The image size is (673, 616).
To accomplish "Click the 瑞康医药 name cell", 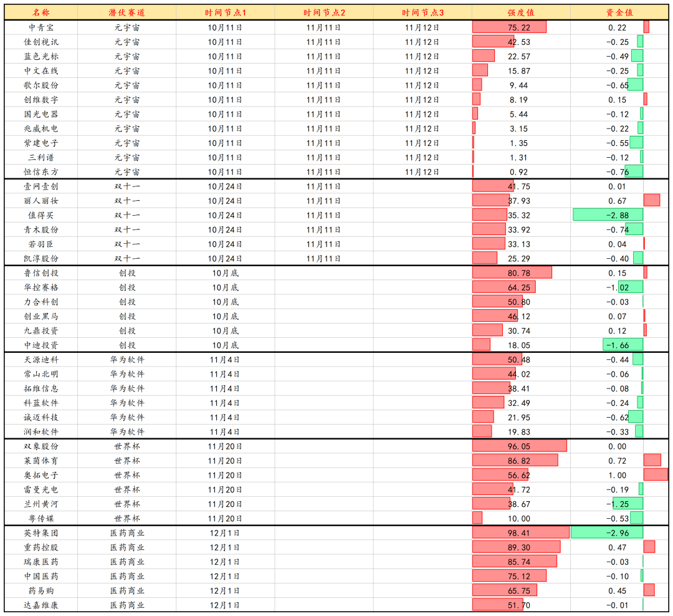I will pyautogui.click(x=41, y=562).
